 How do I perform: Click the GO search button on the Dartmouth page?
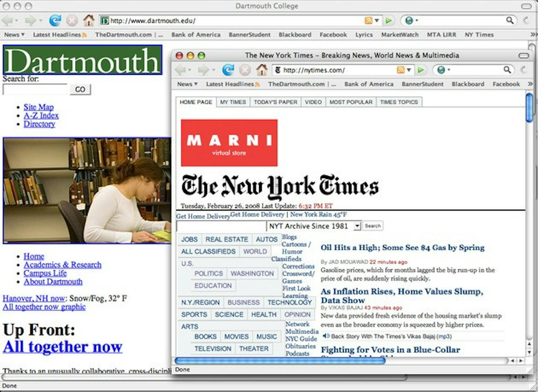coord(80,89)
